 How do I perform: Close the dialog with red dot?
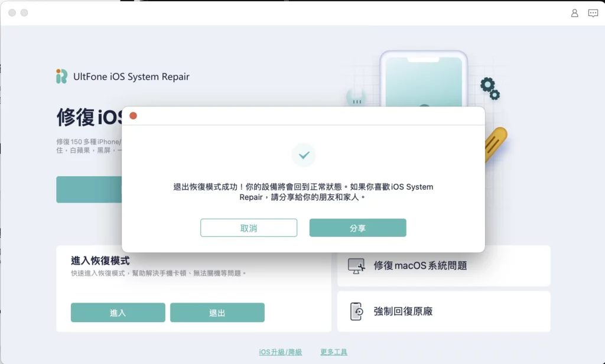click(133, 116)
